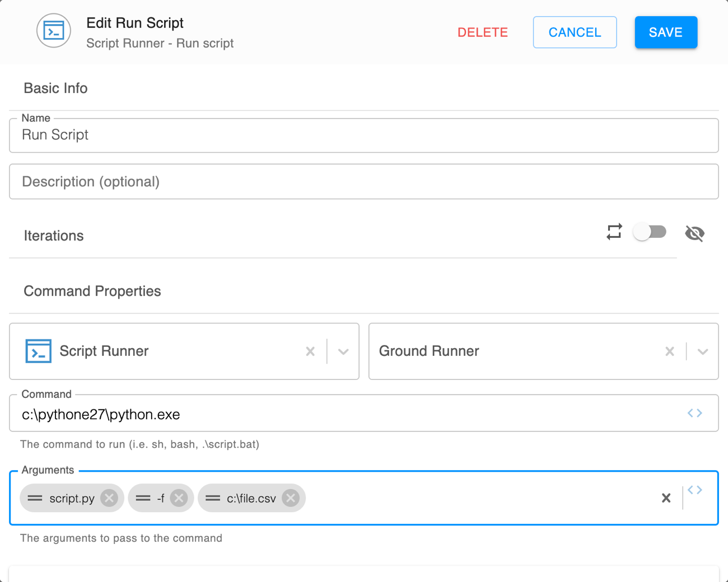
Task: Click the iterations loop icon
Action: point(614,232)
